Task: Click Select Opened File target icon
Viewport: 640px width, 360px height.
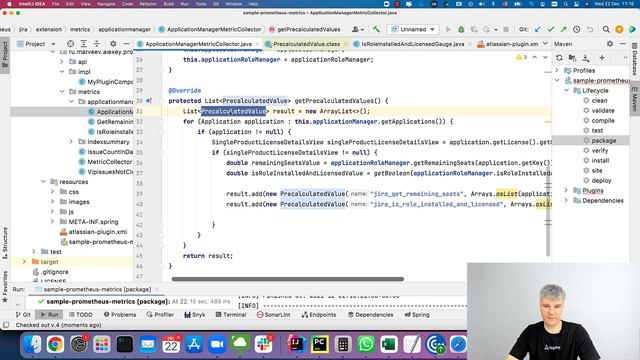Action: [71, 44]
